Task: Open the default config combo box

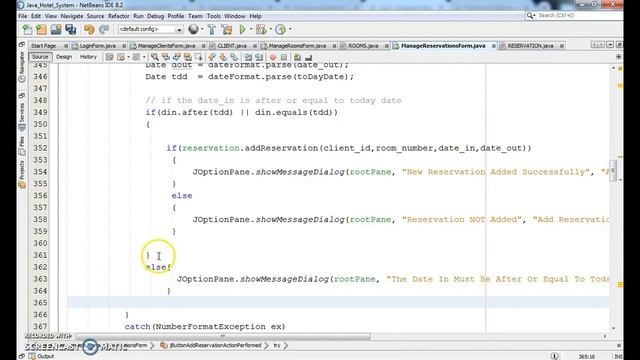Action: click(x=150, y=29)
